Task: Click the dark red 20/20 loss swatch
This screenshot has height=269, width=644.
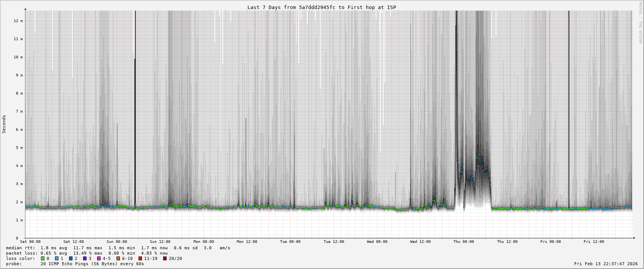Action: click(165, 258)
